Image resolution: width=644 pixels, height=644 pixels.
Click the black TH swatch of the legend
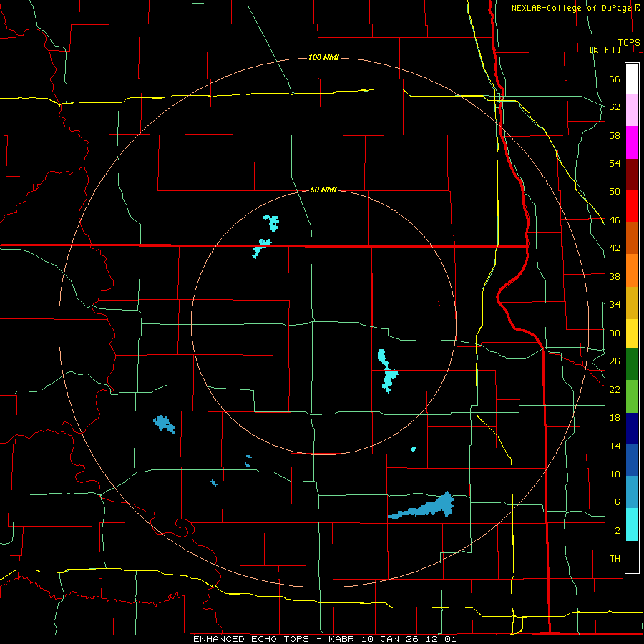point(632,557)
